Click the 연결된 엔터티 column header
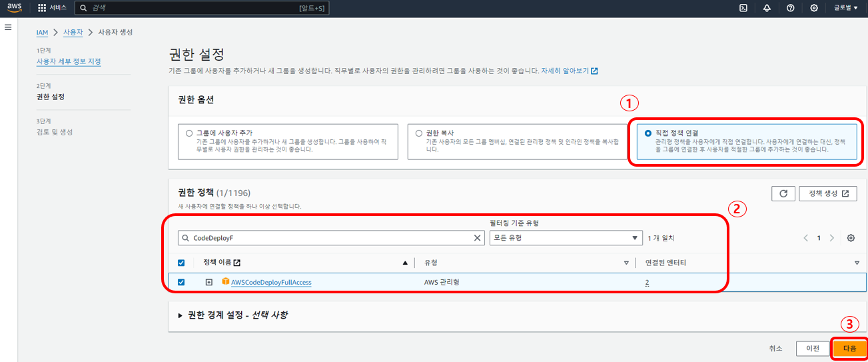868x362 pixels. tap(665, 263)
